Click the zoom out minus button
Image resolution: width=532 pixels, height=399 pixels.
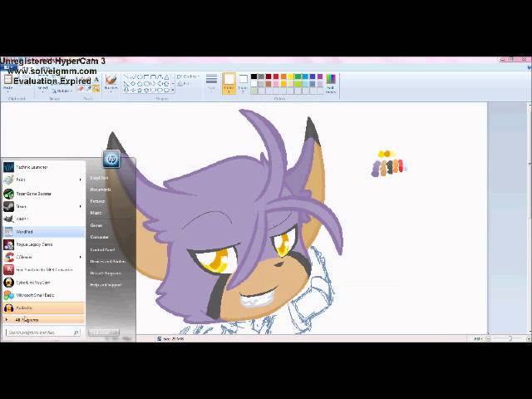click(x=488, y=338)
